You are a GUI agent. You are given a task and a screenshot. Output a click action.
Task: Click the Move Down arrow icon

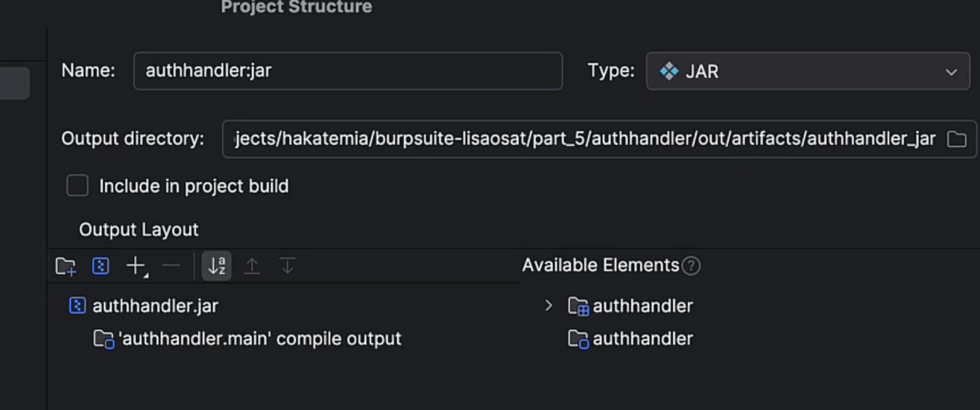(287, 266)
